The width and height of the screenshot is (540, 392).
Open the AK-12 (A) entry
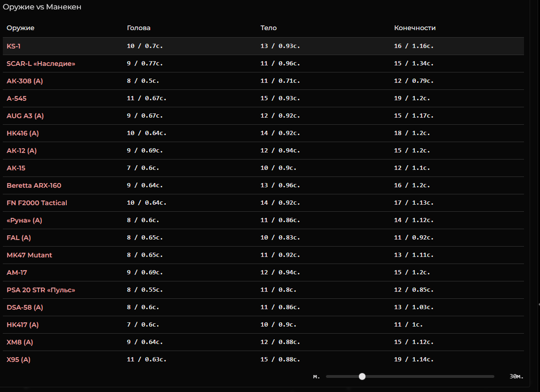[21, 151]
